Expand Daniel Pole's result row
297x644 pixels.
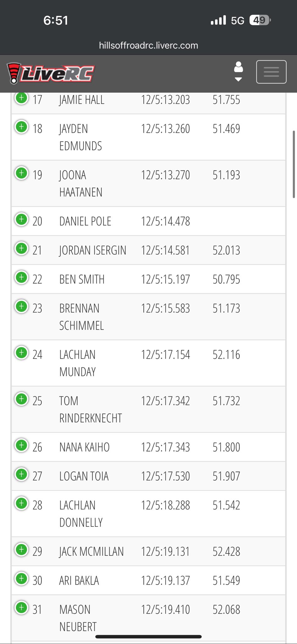click(21, 219)
